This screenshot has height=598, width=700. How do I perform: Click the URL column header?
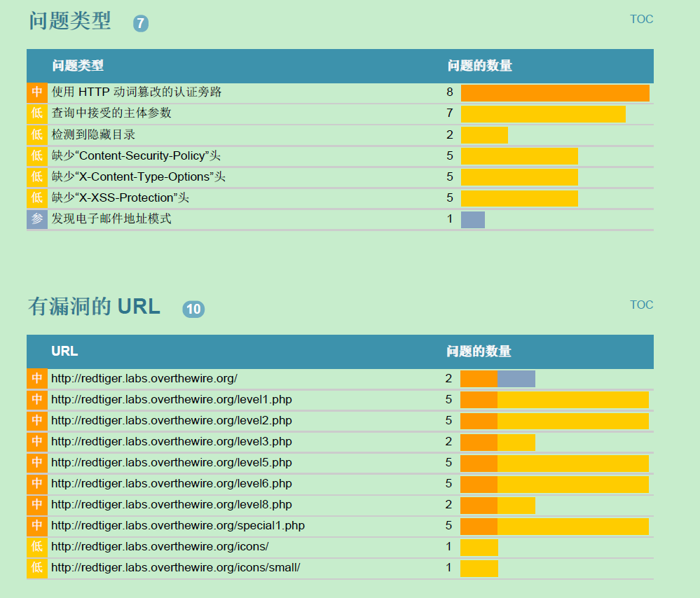click(64, 352)
